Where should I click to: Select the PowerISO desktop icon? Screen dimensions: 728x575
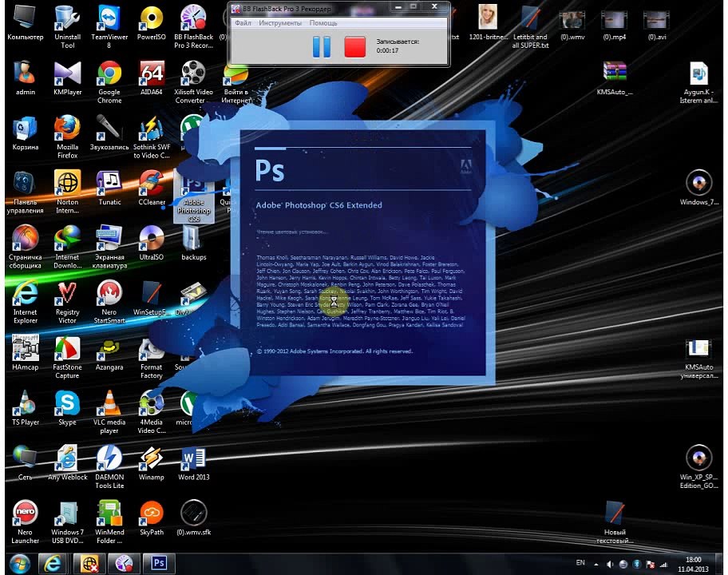152,23
